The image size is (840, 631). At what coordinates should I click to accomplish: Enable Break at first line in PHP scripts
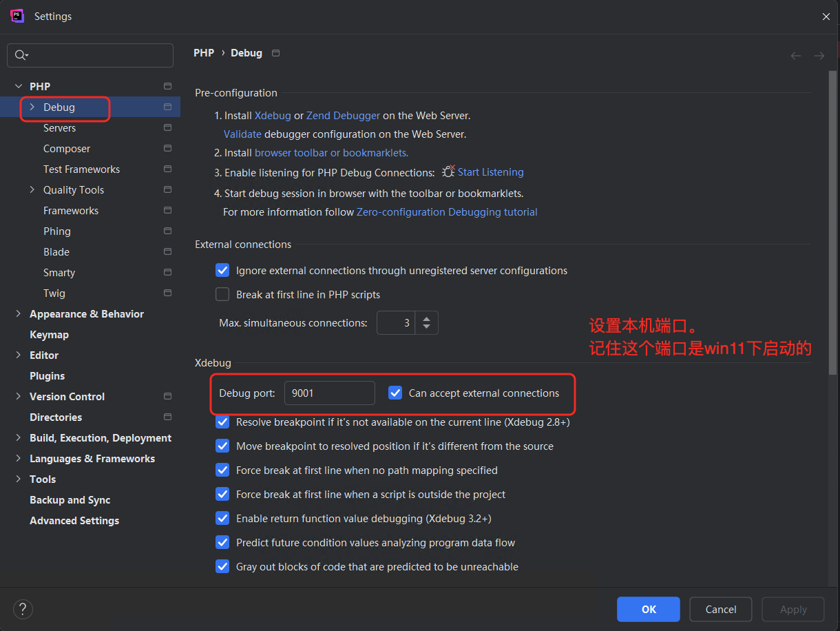click(x=222, y=294)
